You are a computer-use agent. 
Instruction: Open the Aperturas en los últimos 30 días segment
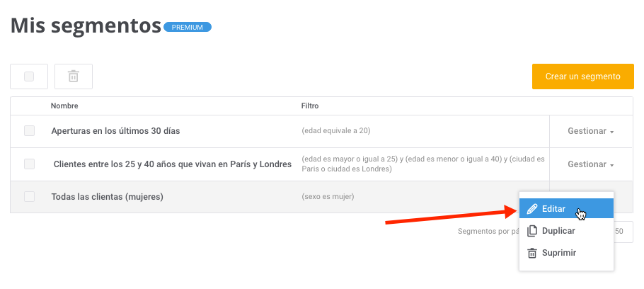115,131
